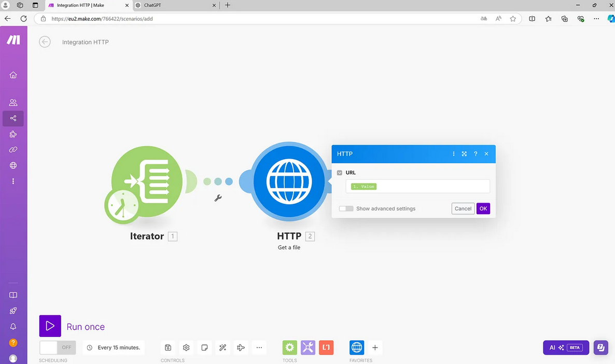Open the Webhooks globe icon in sidebar
Viewport: 615px width, 364px height.
point(13,165)
